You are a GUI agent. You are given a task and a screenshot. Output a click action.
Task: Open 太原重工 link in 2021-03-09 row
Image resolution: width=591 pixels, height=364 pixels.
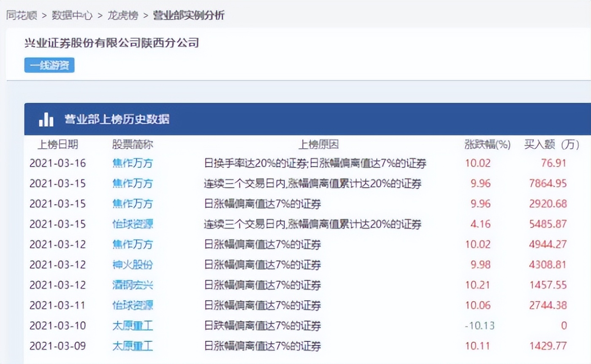133,346
